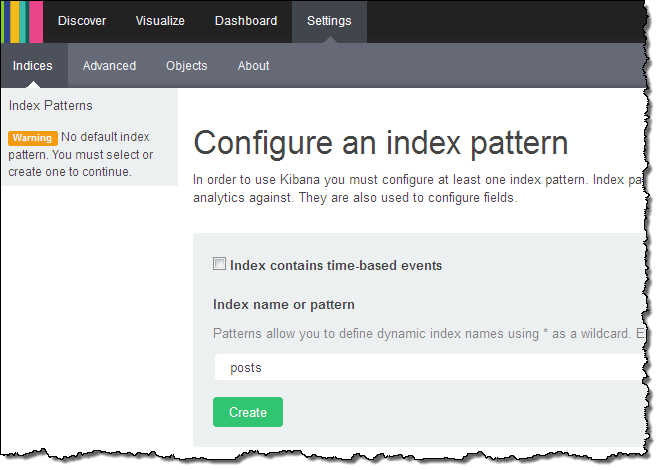Image resolution: width=660 pixels, height=470 pixels.
Task: Click the 'Configure an index pattern' heading
Action: coord(380,142)
